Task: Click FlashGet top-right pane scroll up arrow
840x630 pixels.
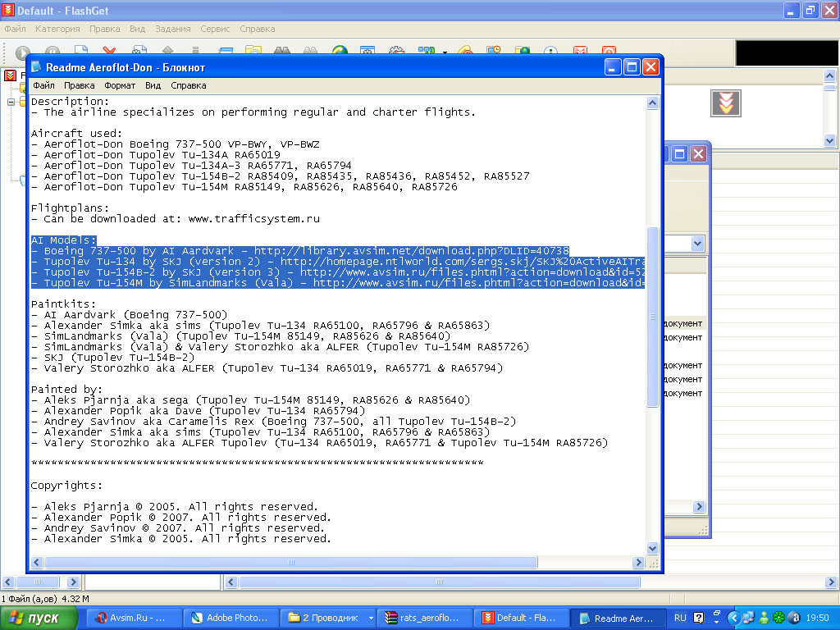Action: coord(829,76)
